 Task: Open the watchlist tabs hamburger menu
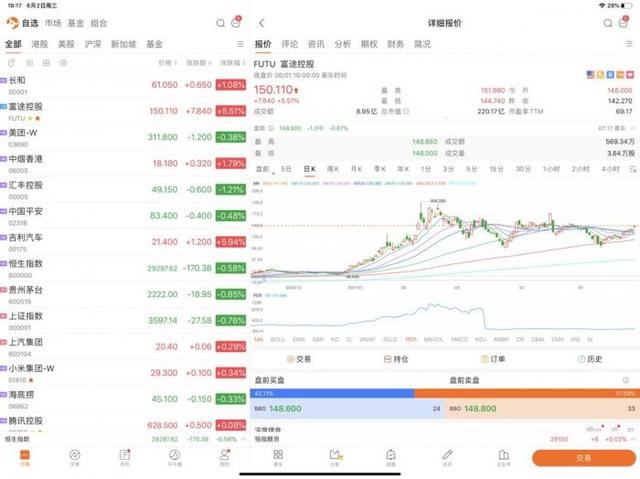coord(240,44)
